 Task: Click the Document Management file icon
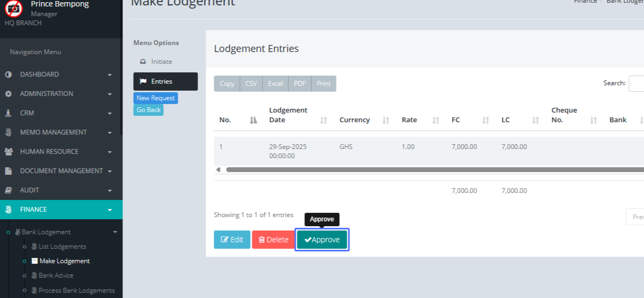[8, 171]
